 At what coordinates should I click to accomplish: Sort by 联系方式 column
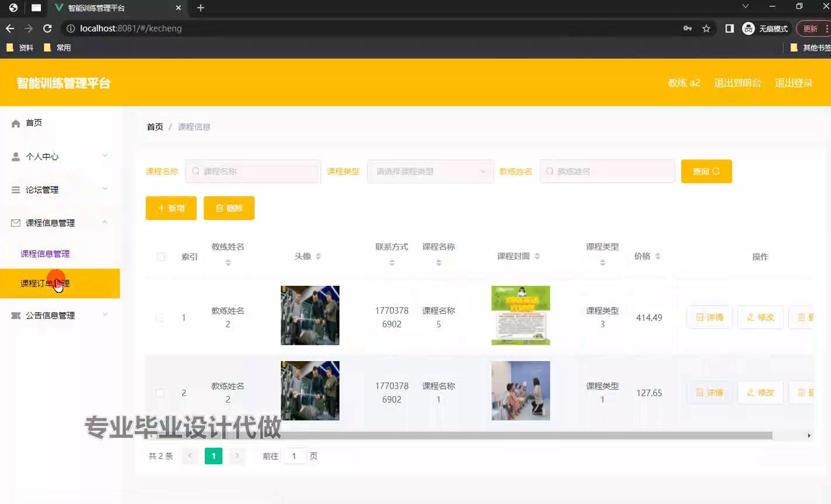coord(392,263)
